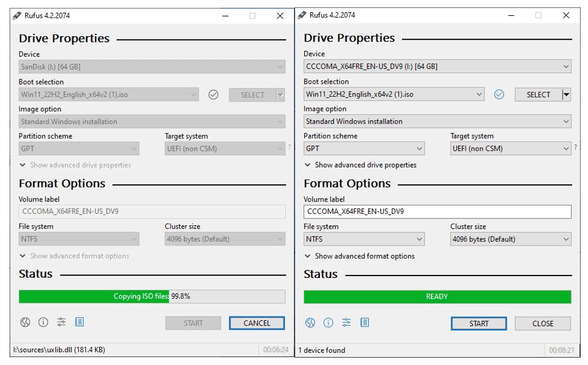
Task: Click blue checksum checkmark icon in right window
Action: point(499,95)
